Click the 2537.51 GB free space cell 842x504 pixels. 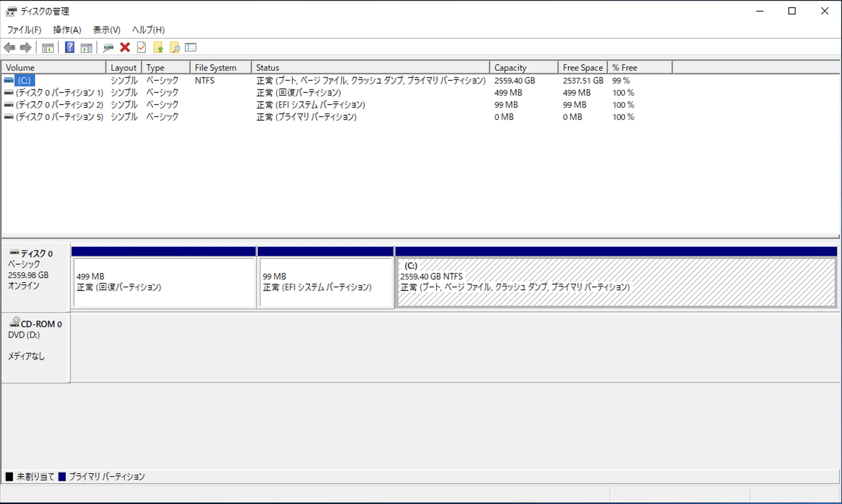583,81
